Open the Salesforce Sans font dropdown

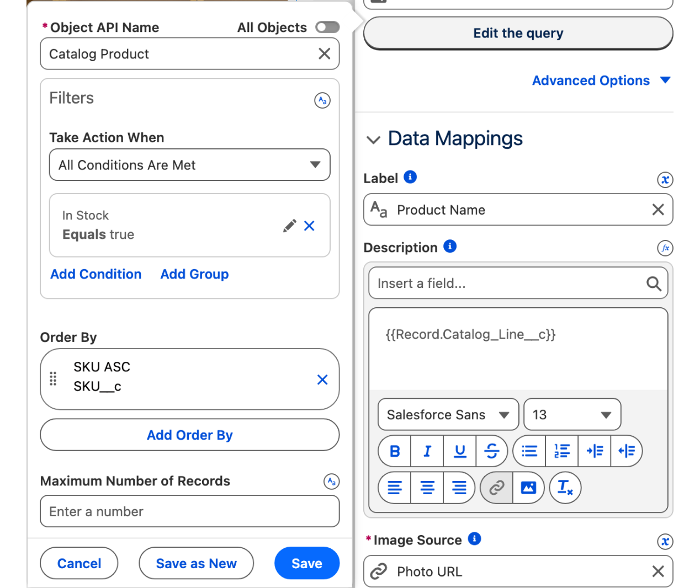(x=448, y=414)
